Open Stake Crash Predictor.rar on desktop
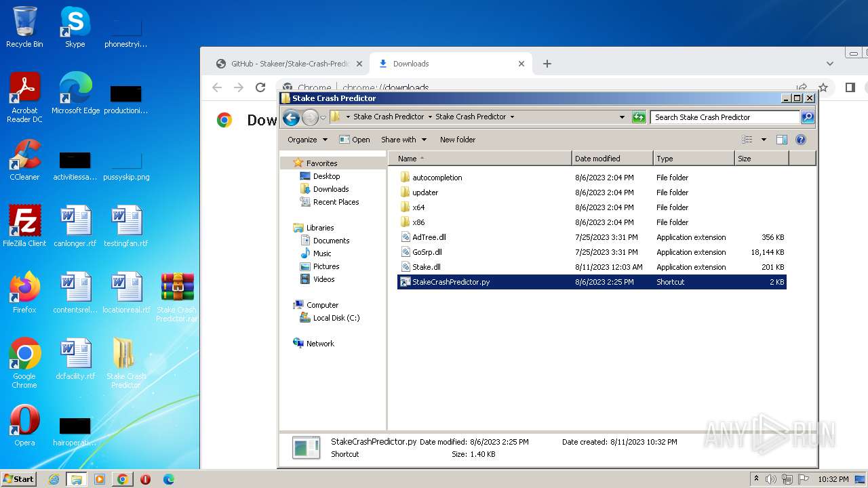 click(x=176, y=297)
